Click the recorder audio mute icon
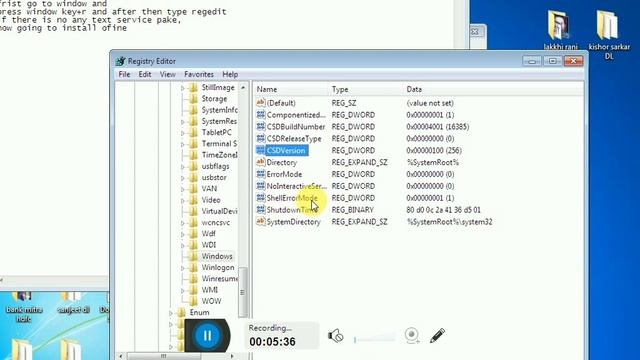 click(336, 336)
